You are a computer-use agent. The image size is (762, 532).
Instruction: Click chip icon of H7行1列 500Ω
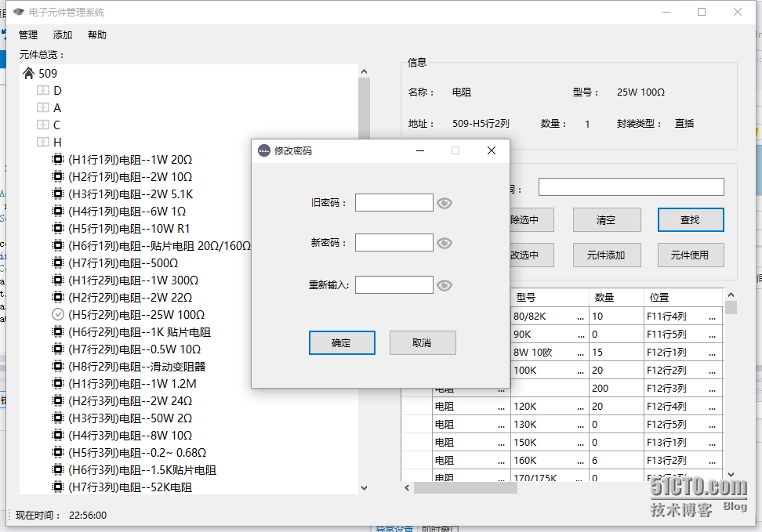[x=58, y=262]
